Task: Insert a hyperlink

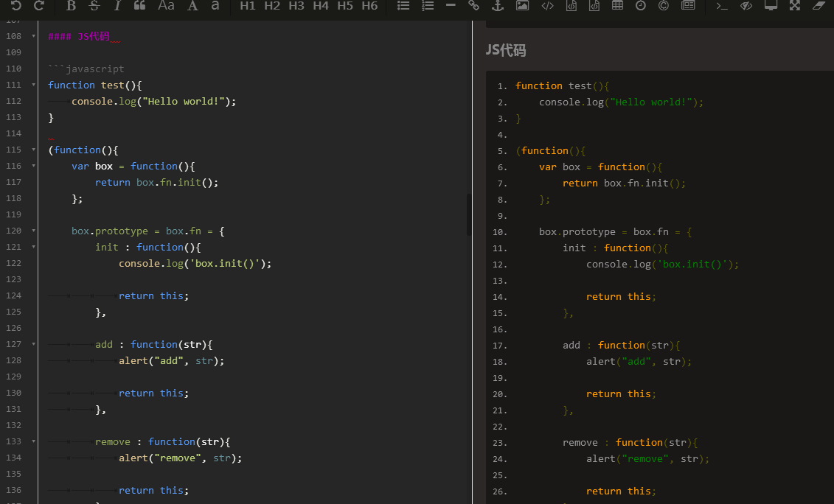Action: tap(473, 5)
